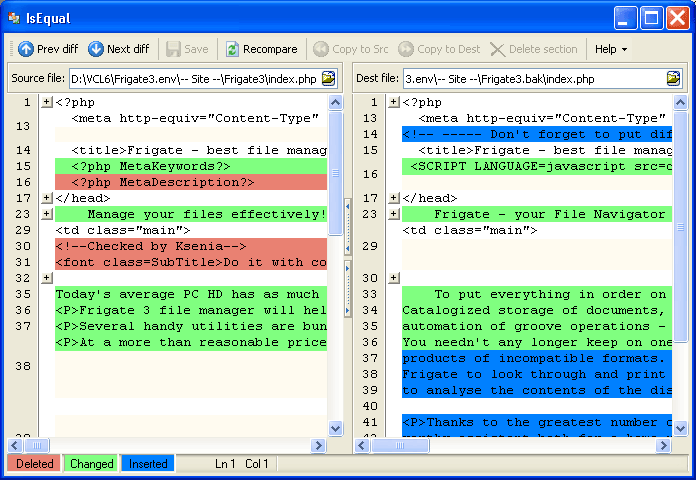Click source pane scroll down arrow
Screen dimensions: 696x480
coord(336,428)
